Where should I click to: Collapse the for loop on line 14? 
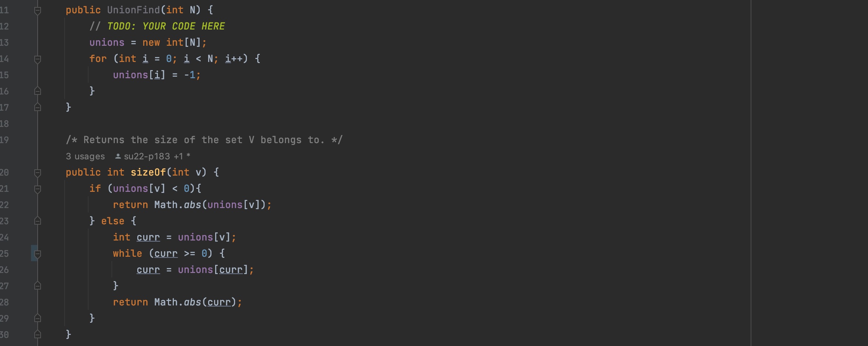[37, 59]
